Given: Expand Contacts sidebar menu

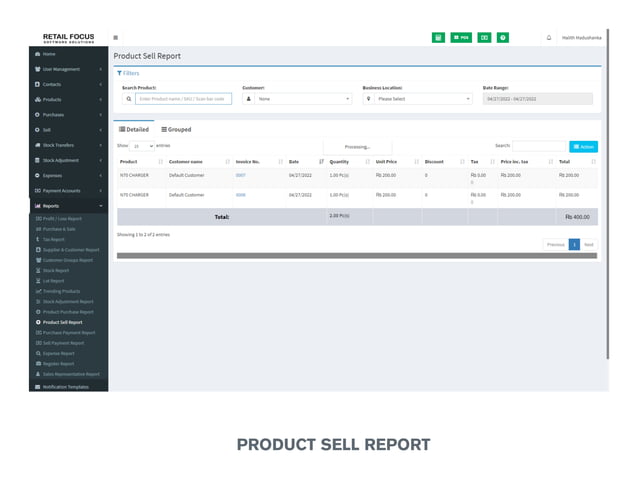Looking at the screenshot, I should (x=68, y=84).
